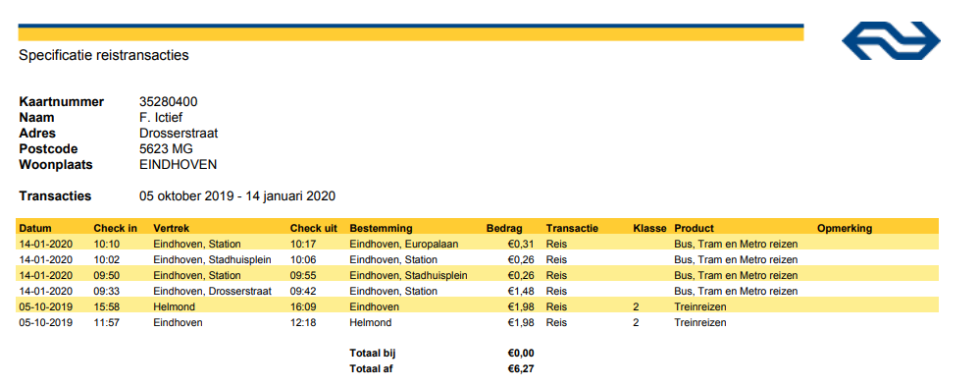Select the Datum column header
Screen dimensions: 980x387
(x=35, y=229)
